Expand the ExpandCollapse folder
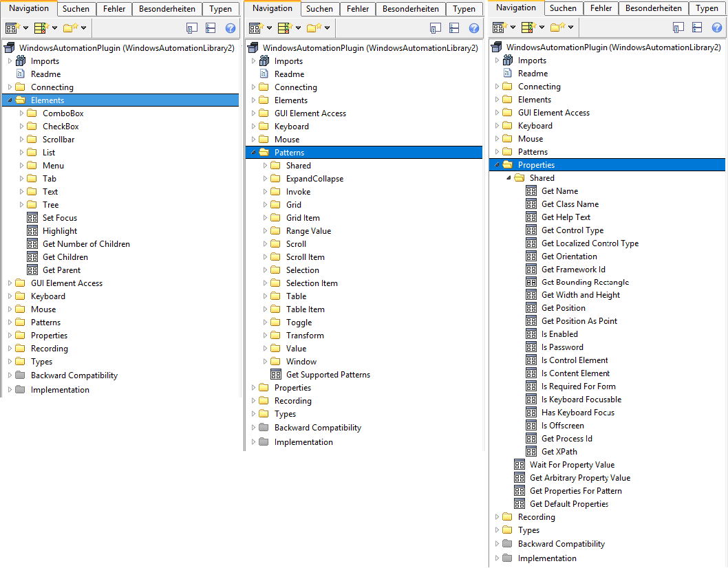Screen dimensions: 728x568 [266, 179]
